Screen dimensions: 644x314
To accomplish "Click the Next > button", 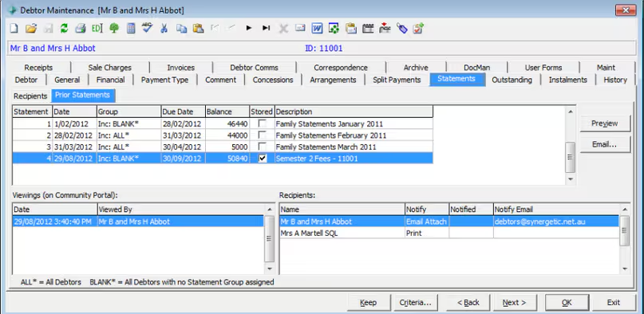I will tap(514, 303).
